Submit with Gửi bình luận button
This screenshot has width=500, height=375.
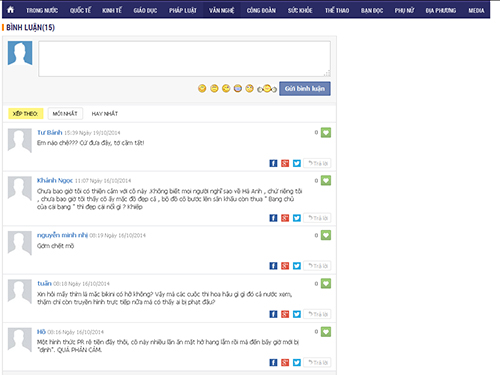[x=305, y=89]
